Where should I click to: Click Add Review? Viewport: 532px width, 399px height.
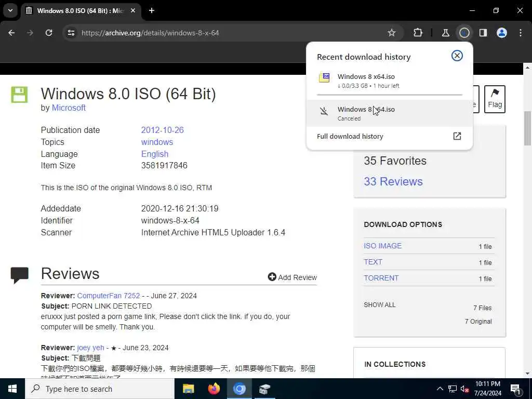tap(292, 277)
